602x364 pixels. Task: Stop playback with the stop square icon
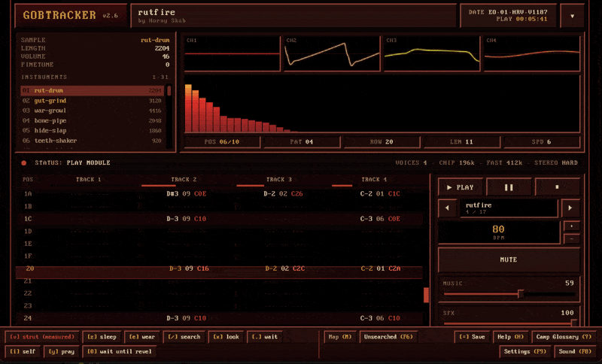[557, 187]
